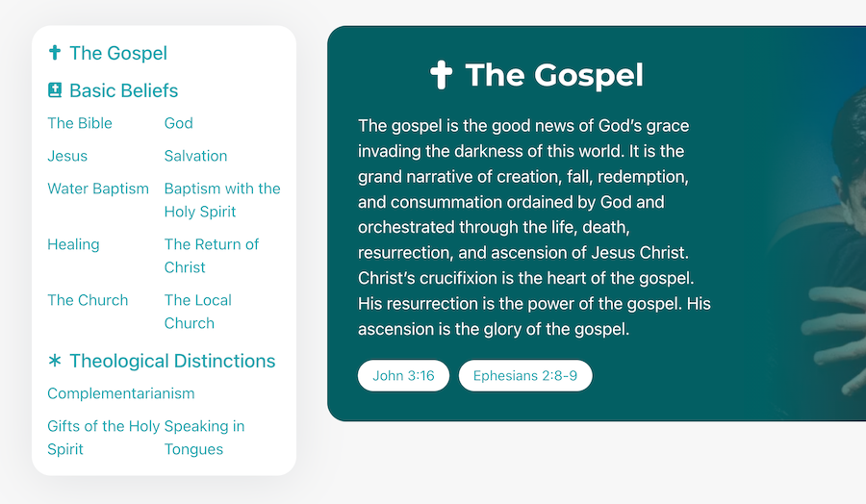Click the cross icon beside The Gospel in sidebar
This screenshot has width=866, height=504.
pyautogui.click(x=55, y=53)
